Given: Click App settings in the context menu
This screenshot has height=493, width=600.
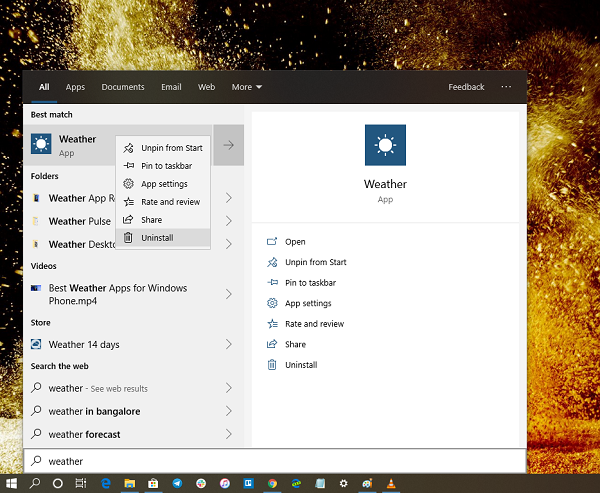Looking at the screenshot, I should [x=164, y=184].
